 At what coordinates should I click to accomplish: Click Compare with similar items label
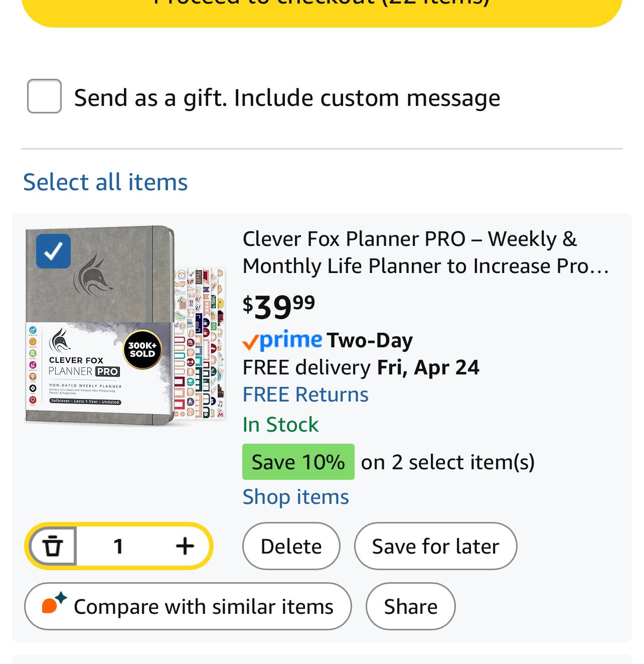pyautogui.click(x=203, y=606)
